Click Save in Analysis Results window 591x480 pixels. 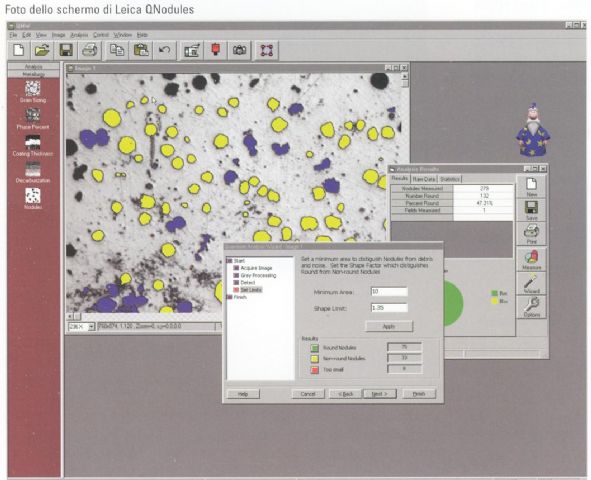coord(531,210)
